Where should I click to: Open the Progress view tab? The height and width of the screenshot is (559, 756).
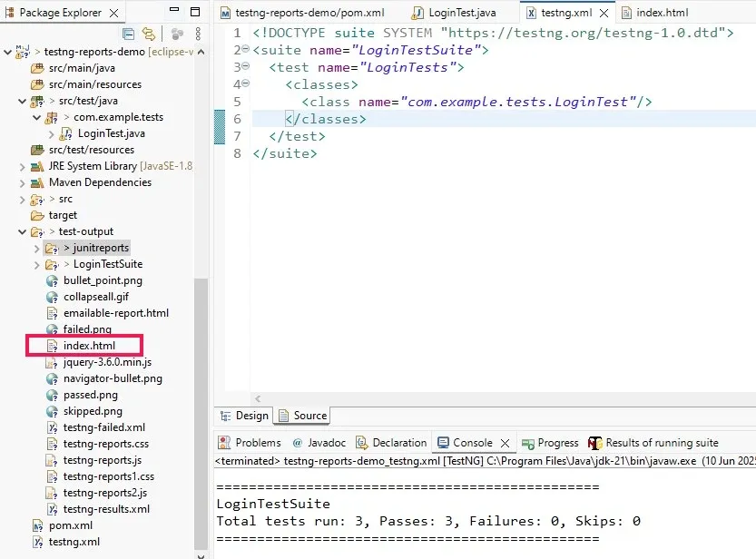[x=551, y=443]
